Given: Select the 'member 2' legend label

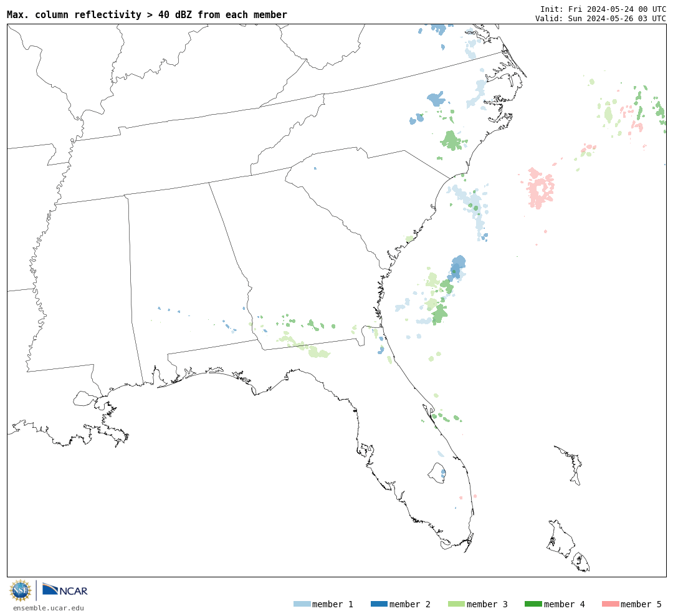Looking at the screenshot, I should (x=410, y=604).
